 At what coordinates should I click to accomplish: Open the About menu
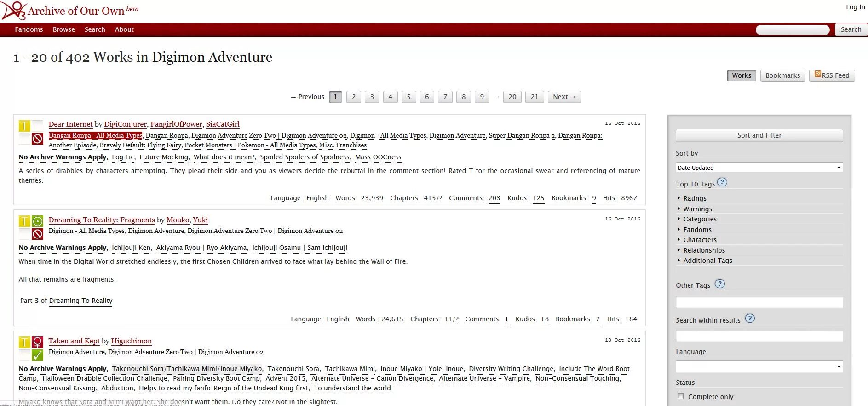[124, 29]
